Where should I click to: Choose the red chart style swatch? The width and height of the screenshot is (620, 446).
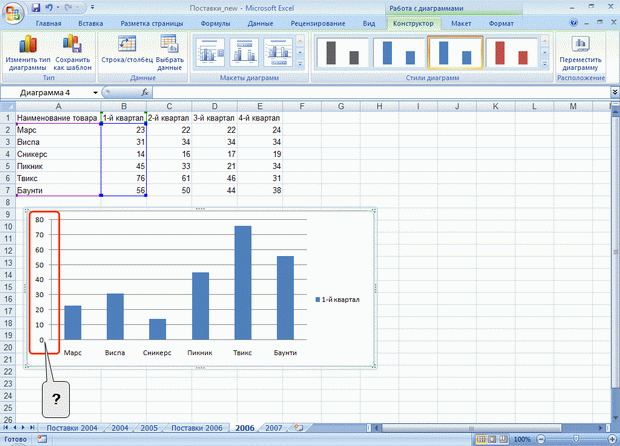(x=511, y=52)
